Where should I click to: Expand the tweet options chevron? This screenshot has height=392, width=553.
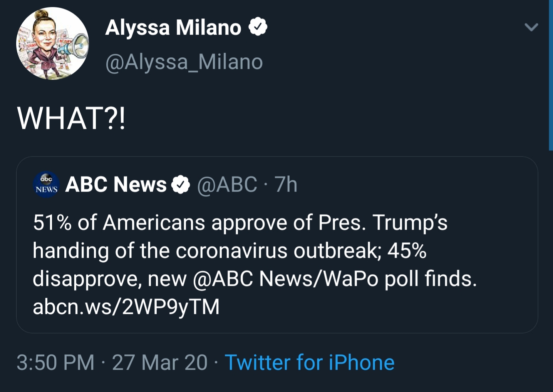tap(531, 27)
